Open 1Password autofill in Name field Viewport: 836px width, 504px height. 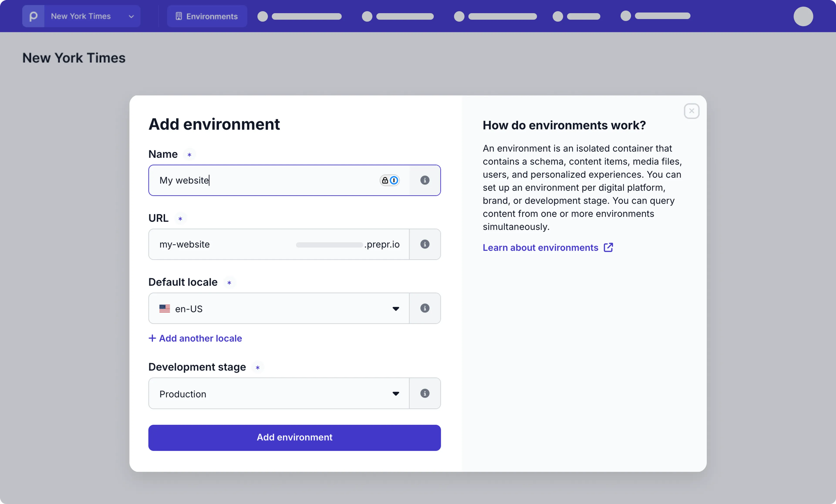pos(394,180)
